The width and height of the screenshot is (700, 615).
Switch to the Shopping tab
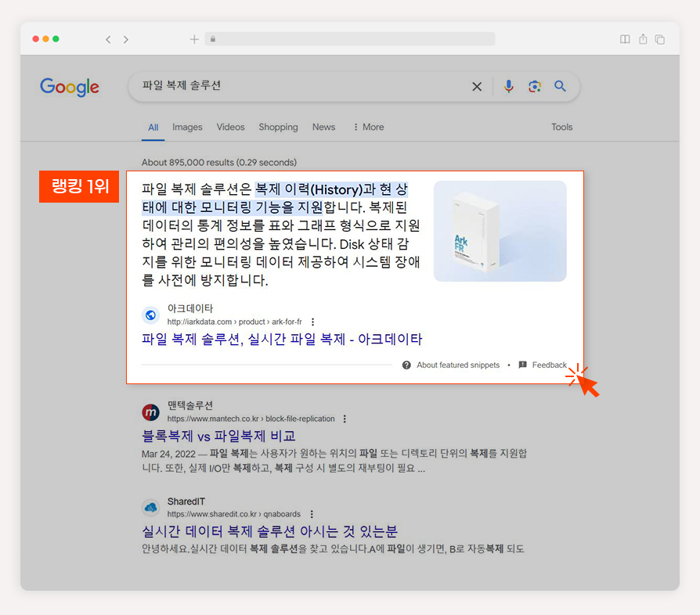click(278, 127)
